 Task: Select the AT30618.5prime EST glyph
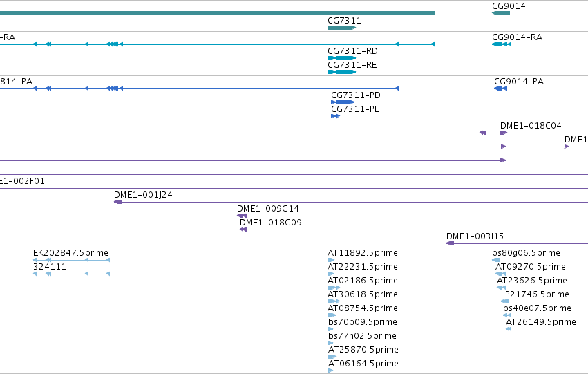[x=334, y=301]
